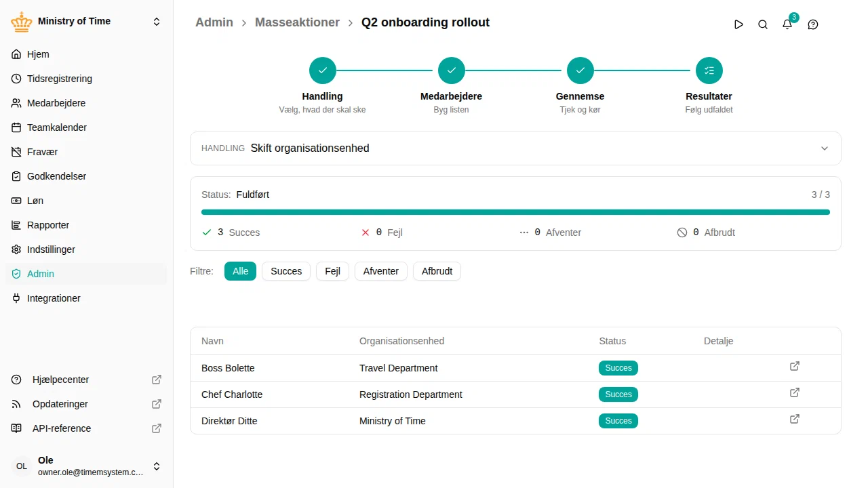This screenshot has height=488, width=868.
Task: Open Indstillinger in the sidebar
Action: [86, 249]
